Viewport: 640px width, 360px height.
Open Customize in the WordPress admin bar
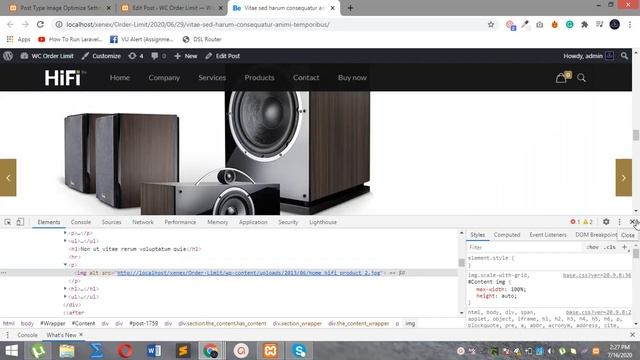(x=101, y=56)
